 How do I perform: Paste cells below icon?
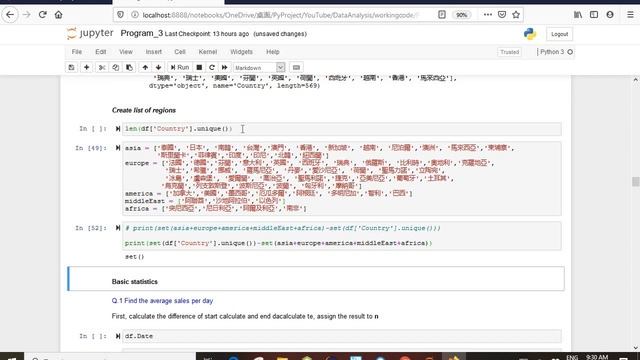pyautogui.click(x=129, y=67)
